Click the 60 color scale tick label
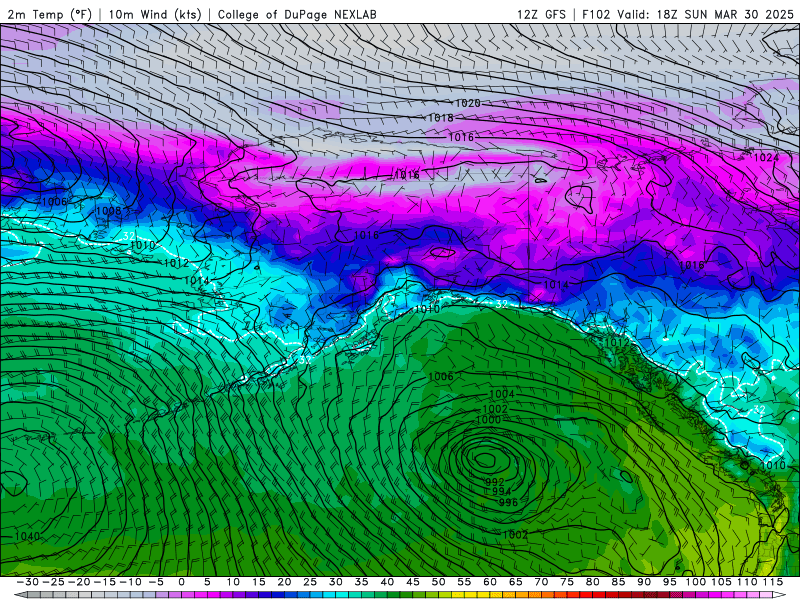 (490, 582)
